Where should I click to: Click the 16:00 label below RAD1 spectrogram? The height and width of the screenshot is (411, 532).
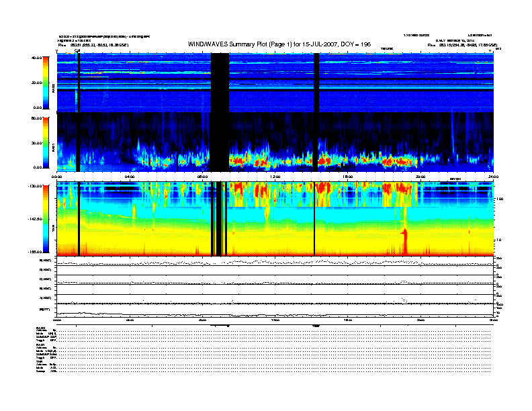pos(348,177)
